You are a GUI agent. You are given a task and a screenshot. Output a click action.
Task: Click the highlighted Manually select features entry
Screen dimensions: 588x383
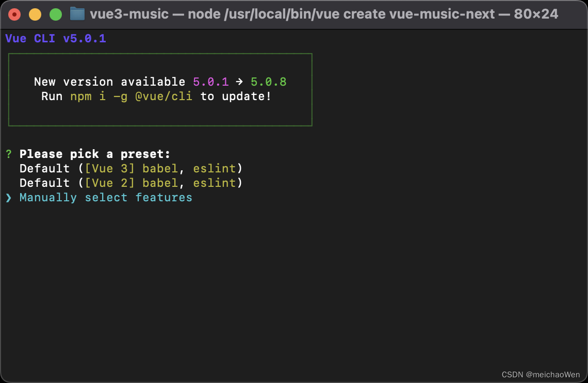pyautogui.click(x=105, y=197)
